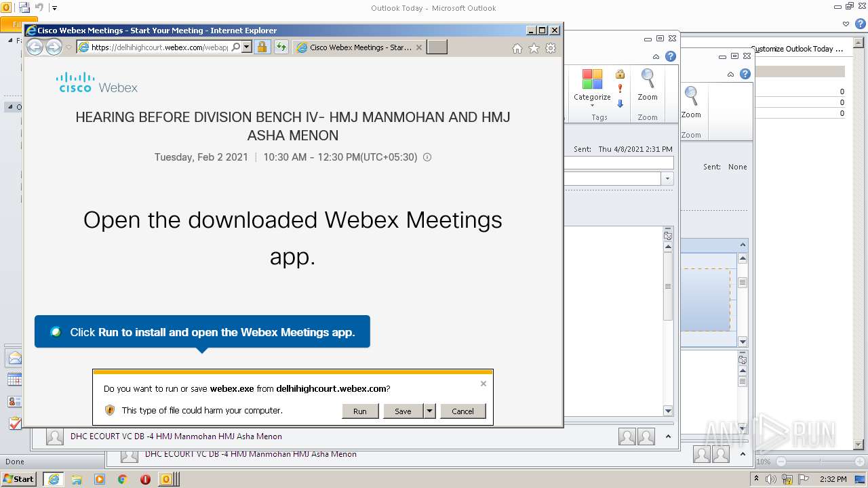Open a new blank IE tab
The image size is (868, 488).
click(437, 47)
